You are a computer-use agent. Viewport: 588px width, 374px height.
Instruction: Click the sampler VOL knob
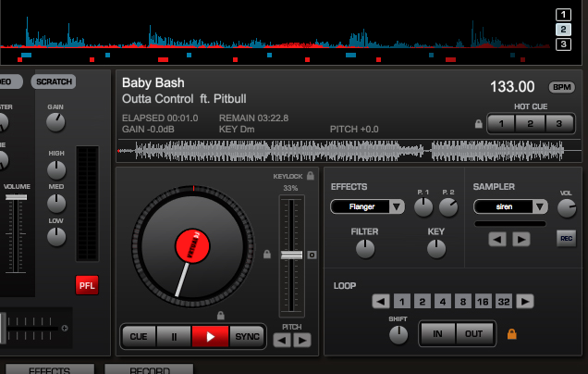[x=567, y=208]
